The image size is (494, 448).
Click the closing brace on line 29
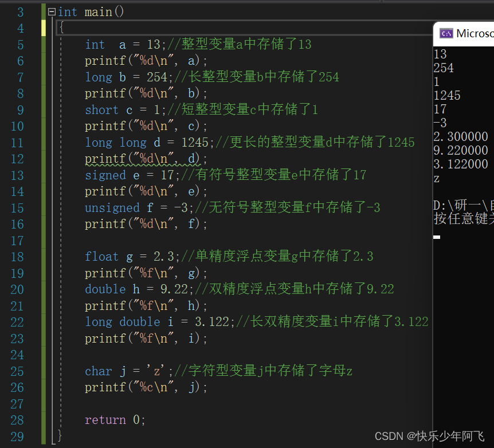[59, 435]
